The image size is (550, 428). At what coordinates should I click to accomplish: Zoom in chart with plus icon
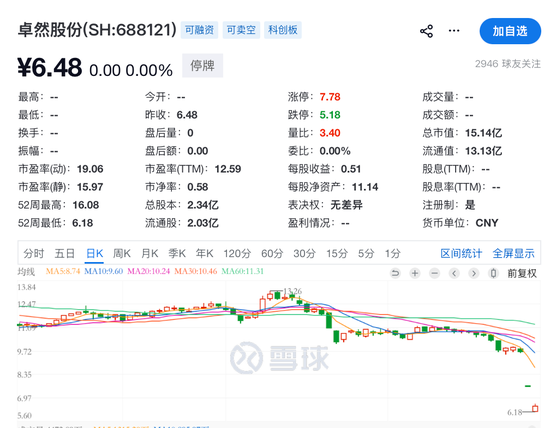415,273
